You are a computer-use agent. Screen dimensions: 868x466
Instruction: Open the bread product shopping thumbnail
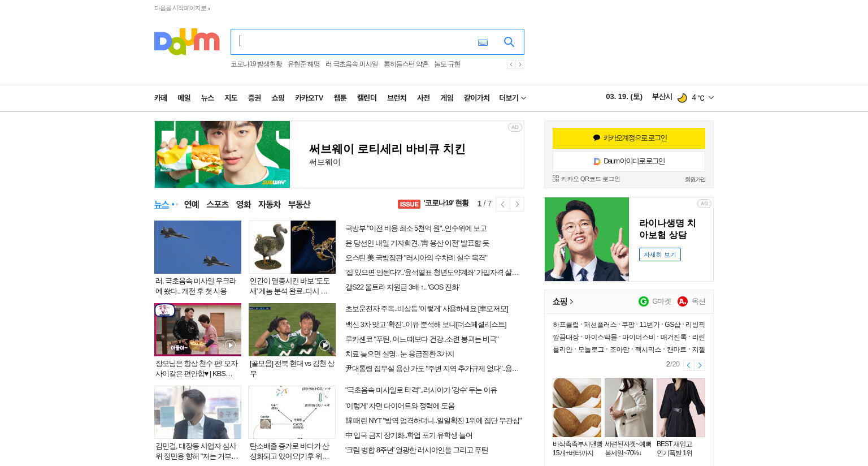(577, 408)
